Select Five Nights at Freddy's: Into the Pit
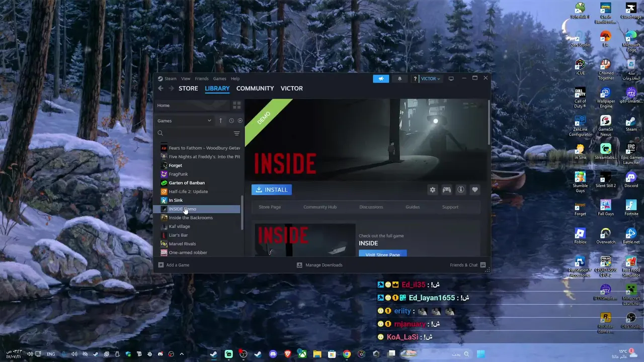The width and height of the screenshot is (644, 362). [x=200, y=157]
